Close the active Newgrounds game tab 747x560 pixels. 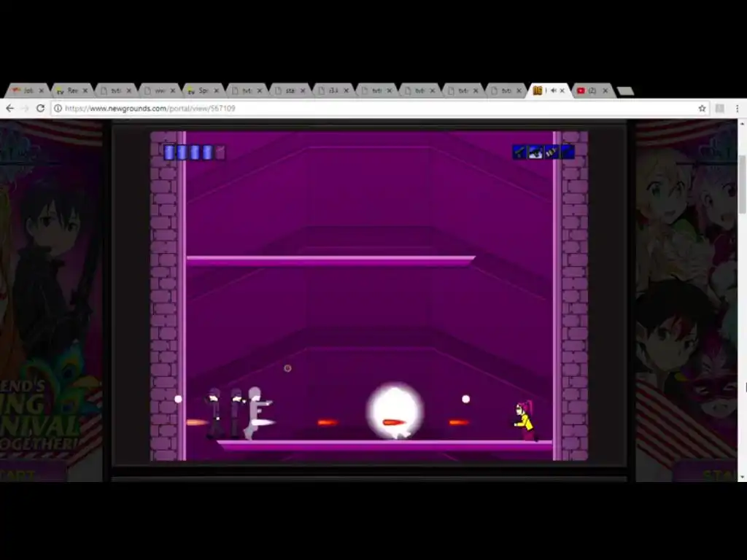pyautogui.click(x=562, y=90)
